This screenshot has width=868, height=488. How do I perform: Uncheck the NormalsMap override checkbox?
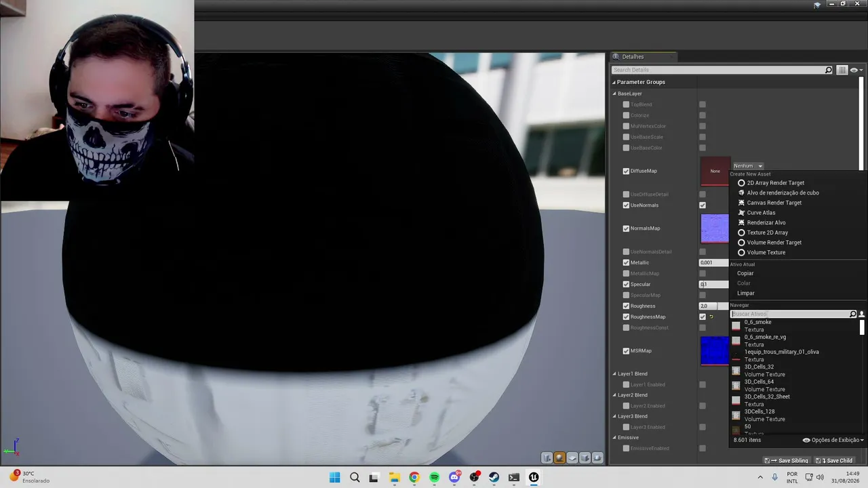[626, 228]
